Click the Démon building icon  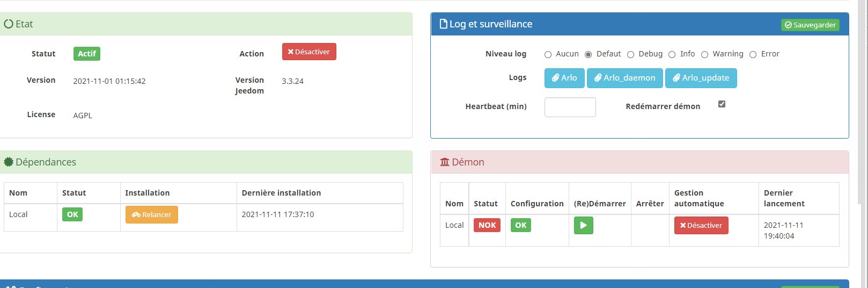(x=445, y=162)
